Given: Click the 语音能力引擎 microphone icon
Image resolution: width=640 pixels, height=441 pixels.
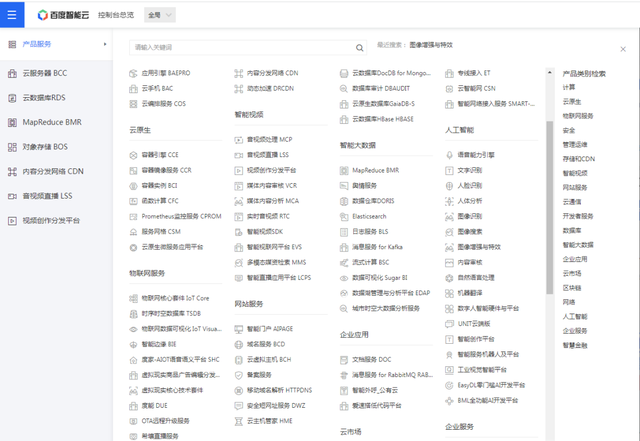Looking at the screenshot, I should pos(449,155).
